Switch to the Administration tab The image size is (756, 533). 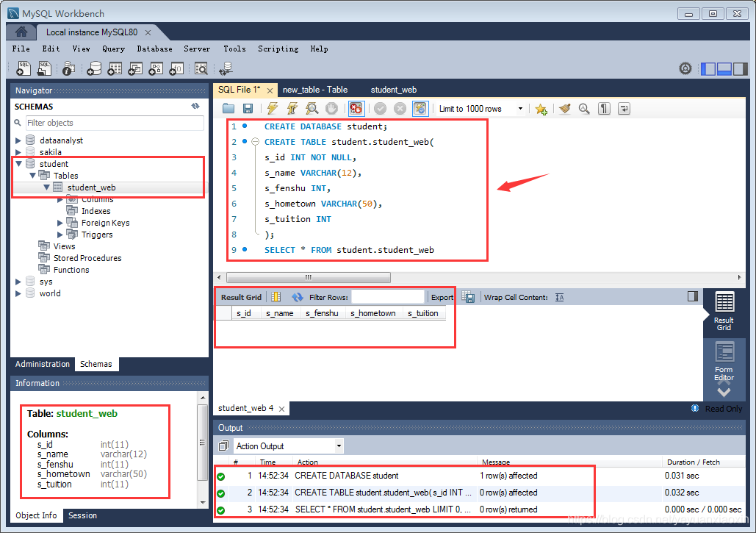(43, 364)
